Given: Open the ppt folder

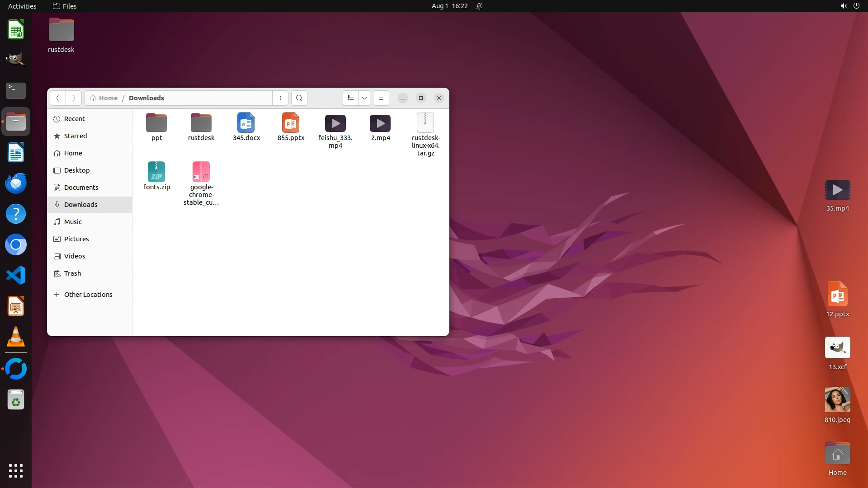Looking at the screenshot, I should click(156, 123).
